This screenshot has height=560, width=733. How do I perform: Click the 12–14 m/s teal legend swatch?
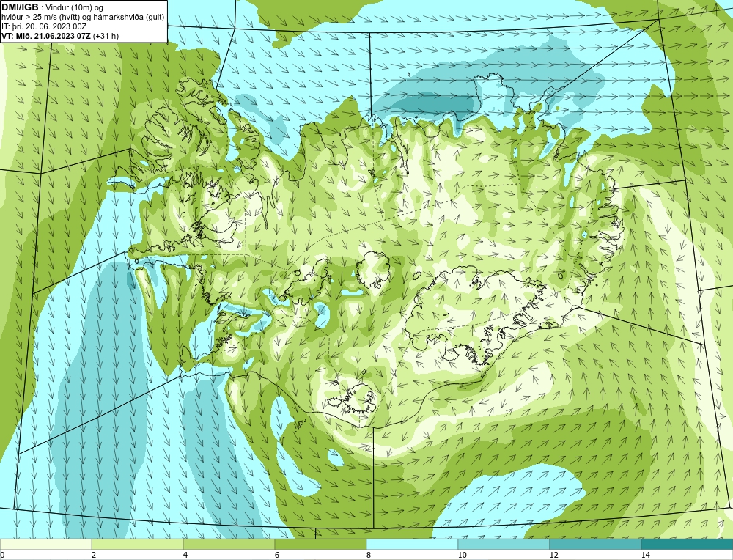[595, 544]
